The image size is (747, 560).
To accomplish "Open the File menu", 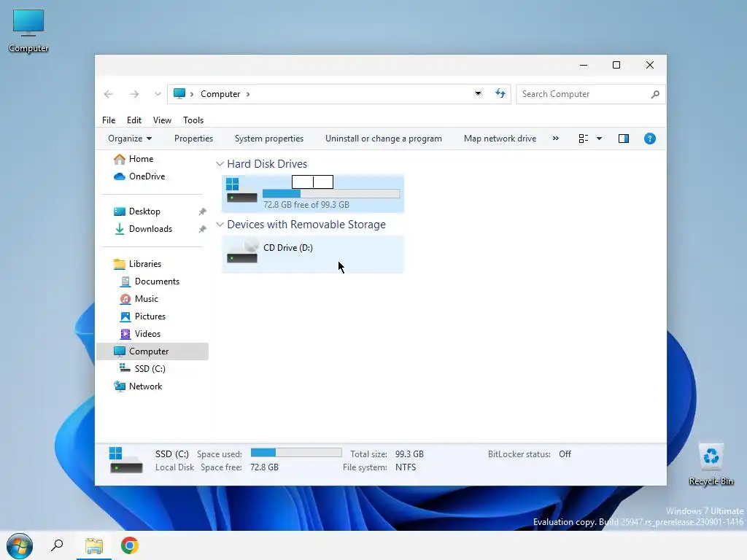I will 109,120.
